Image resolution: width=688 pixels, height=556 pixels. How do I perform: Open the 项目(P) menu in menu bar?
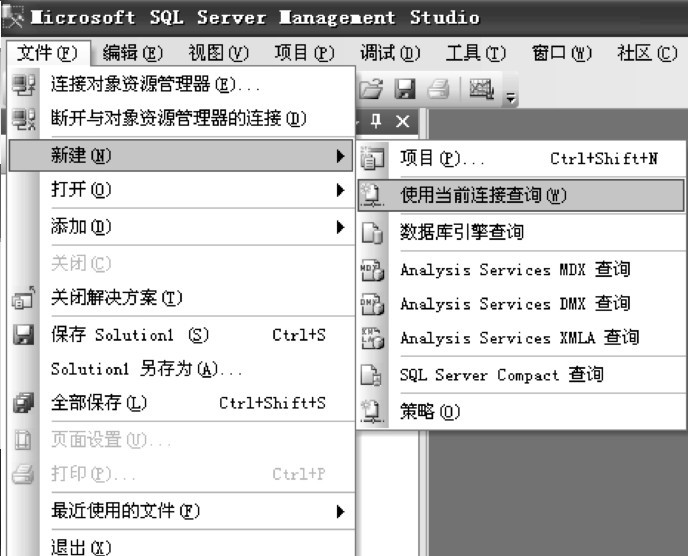(305, 54)
